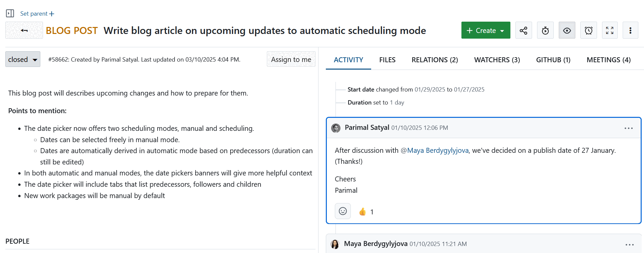Image resolution: width=644 pixels, height=253 pixels.
Task: Open options menu on Parimal Satyal's comment
Action: 628,128
